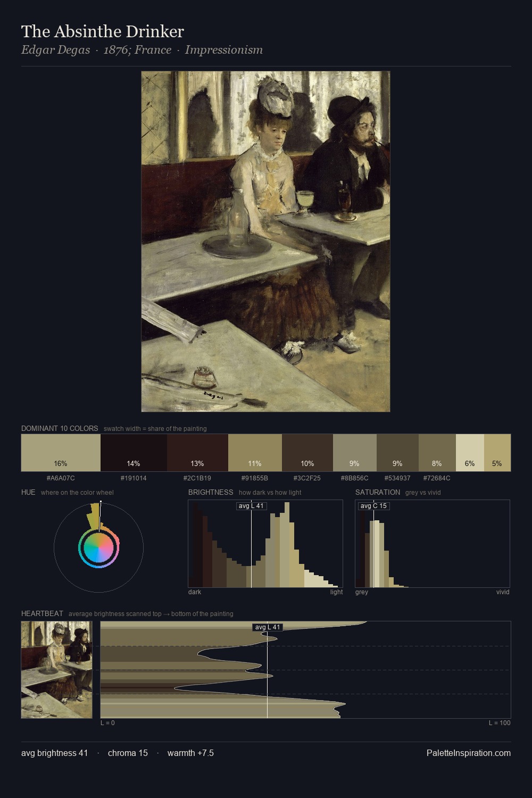Click the hex code #534937 label
Screen dimensions: 532x798
(397, 478)
